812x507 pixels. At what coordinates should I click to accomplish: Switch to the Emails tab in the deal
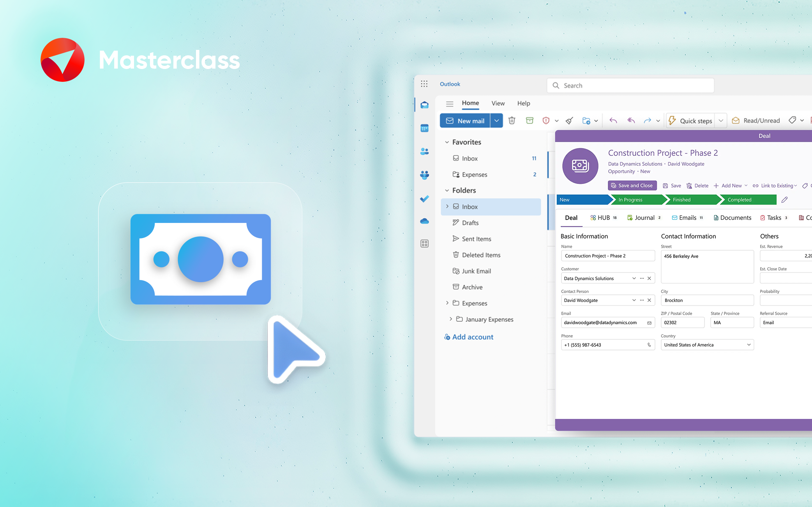point(687,217)
